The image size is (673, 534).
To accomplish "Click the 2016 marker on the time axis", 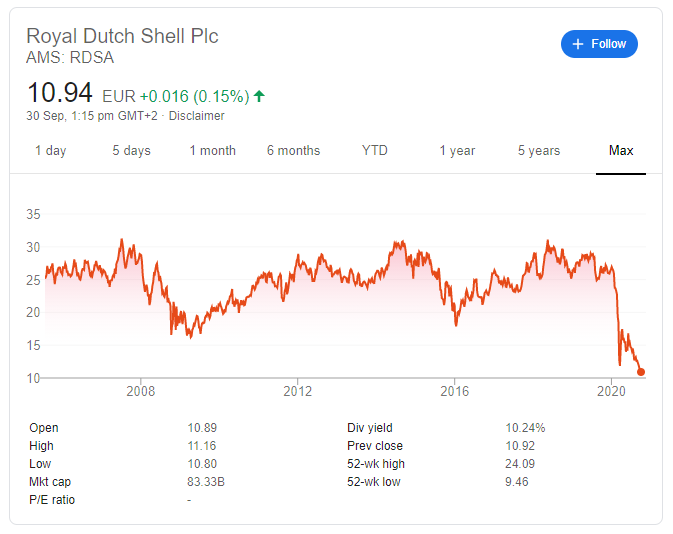I will pos(455,391).
